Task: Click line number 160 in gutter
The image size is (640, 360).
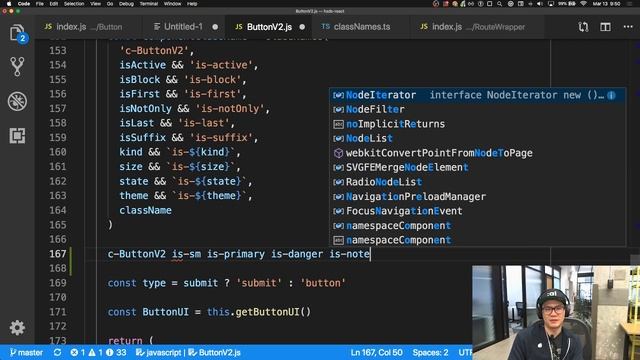Action: 58,152
